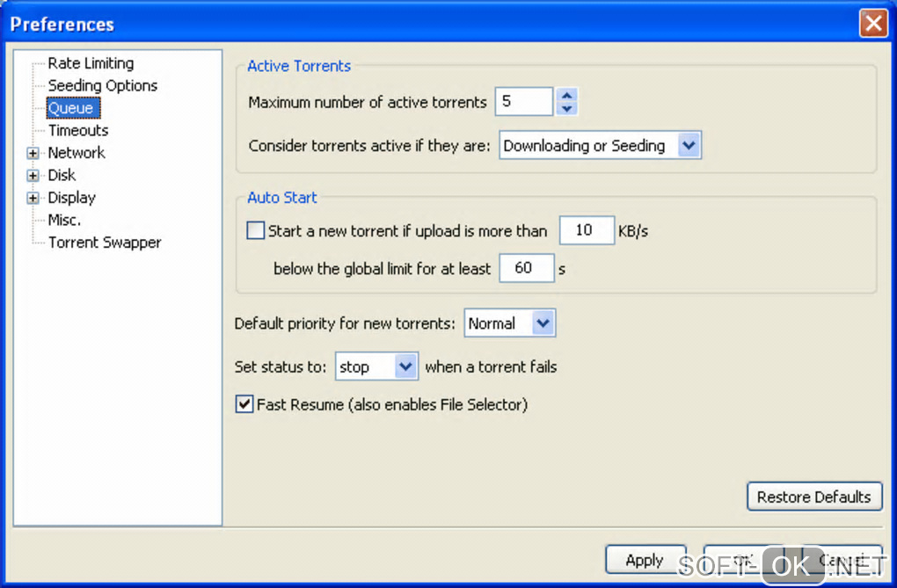This screenshot has width=897, height=588.
Task: Toggle the Fast Resume checkbox
Action: coord(244,404)
